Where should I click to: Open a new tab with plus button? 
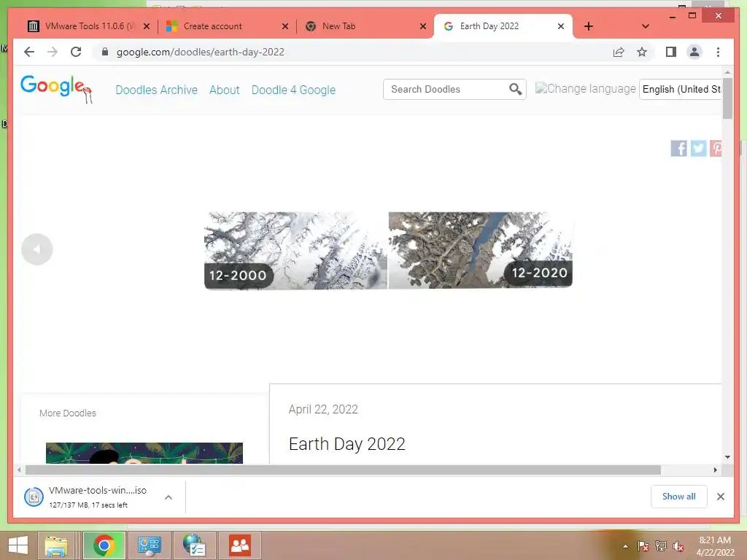tap(589, 26)
